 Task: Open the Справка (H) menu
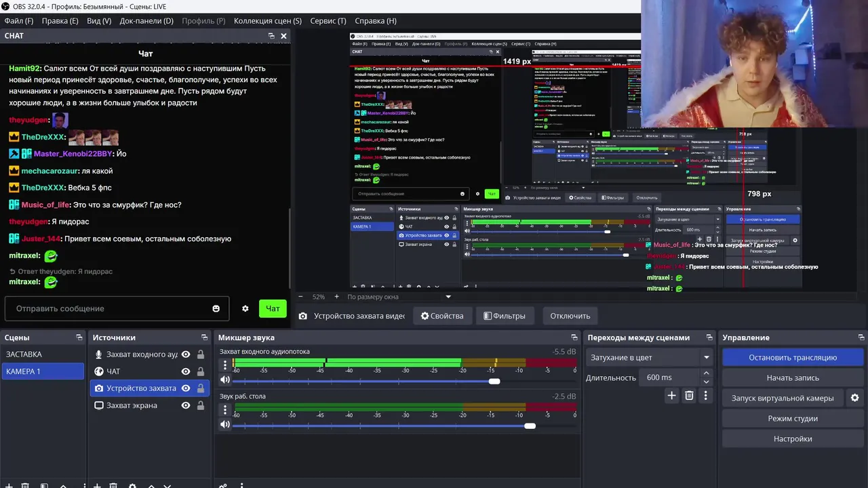376,21
